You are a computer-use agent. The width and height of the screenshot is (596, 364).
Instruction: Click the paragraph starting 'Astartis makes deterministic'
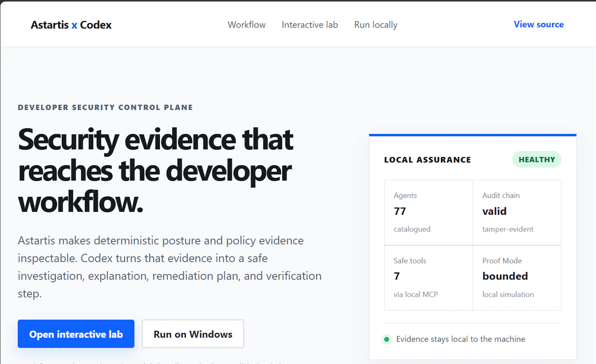pos(170,267)
